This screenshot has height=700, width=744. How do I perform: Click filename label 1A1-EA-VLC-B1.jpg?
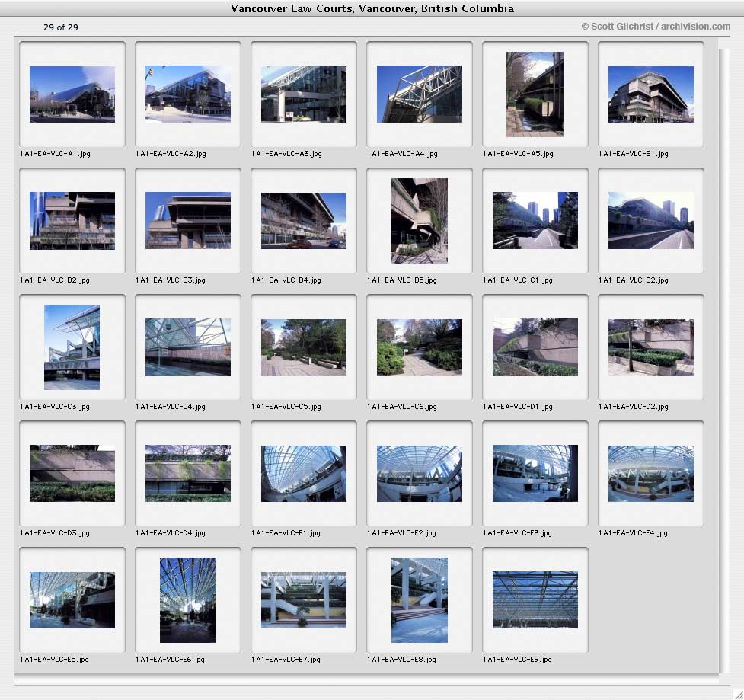634,154
